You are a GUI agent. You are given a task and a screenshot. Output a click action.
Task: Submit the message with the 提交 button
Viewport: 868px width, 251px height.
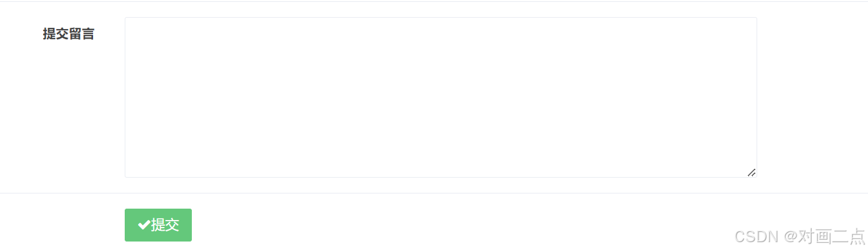tap(158, 225)
